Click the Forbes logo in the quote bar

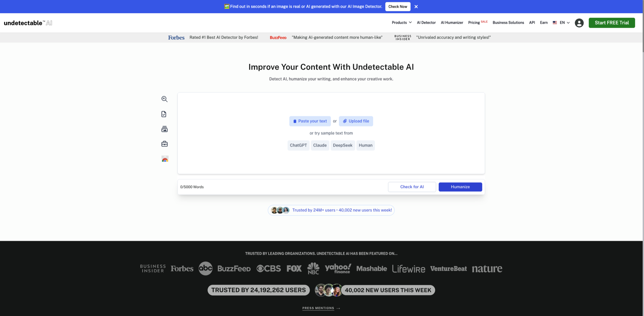pos(176,37)
